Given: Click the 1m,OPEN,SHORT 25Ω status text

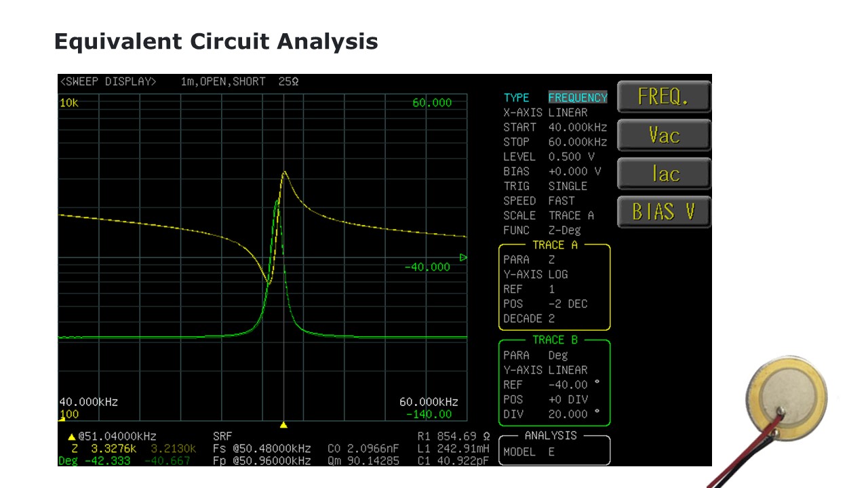Looking at the screenshot, I should coord(239,81).
